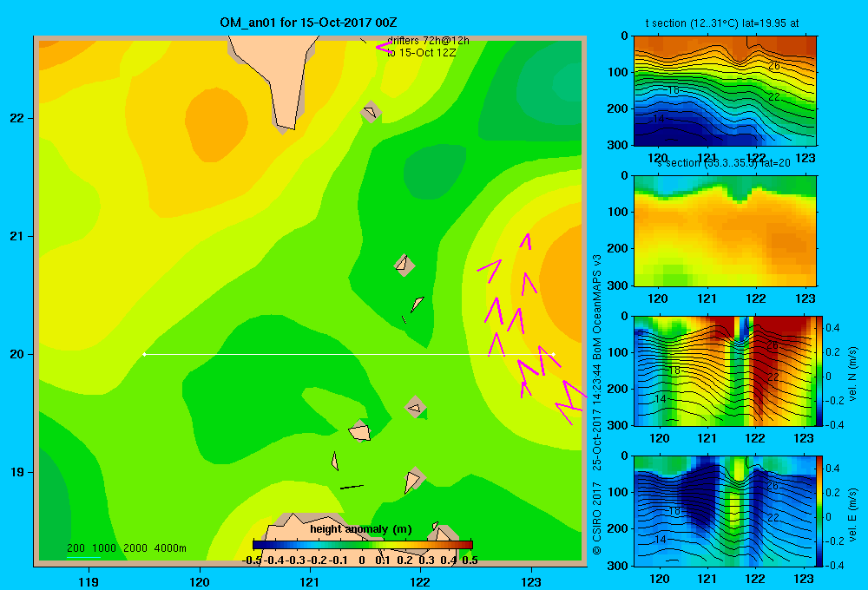Image resolution: width=868 pixels, height=590 pixels.
Task: Click the height anomaly color scale bar
Action: 363,545
